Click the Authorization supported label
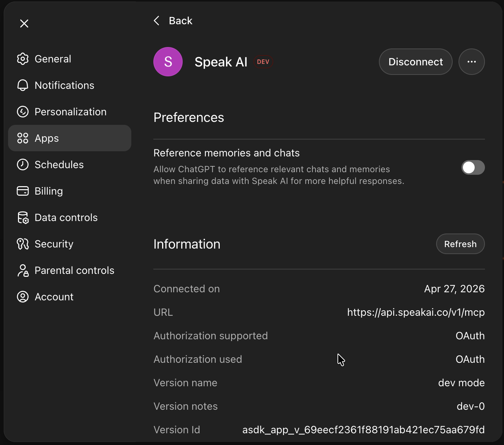 (211, 336)
